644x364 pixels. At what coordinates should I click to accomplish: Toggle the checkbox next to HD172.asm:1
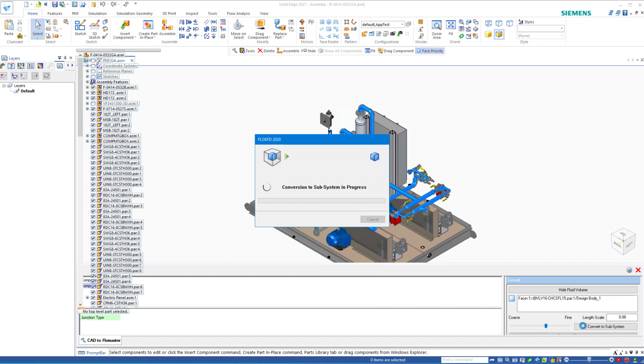pyautogui.click(x=93, y=93)
